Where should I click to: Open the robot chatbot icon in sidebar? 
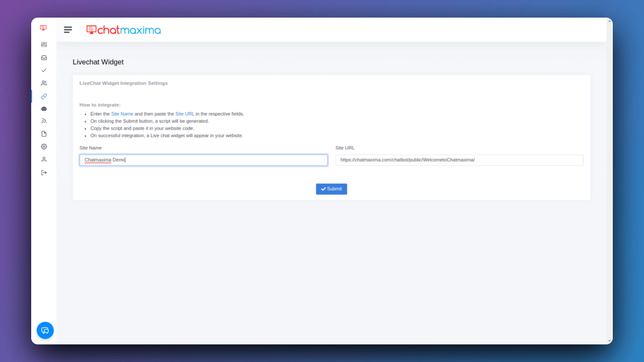tap(44, 109)
